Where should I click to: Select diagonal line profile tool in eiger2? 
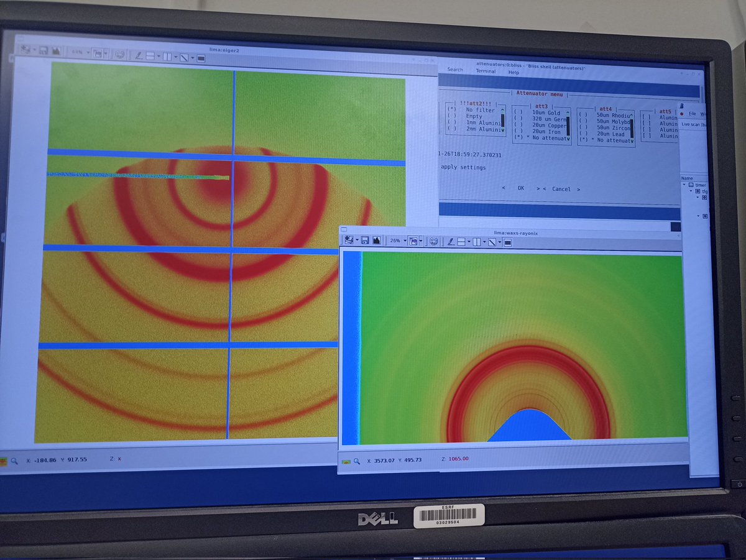click(184, 57)
